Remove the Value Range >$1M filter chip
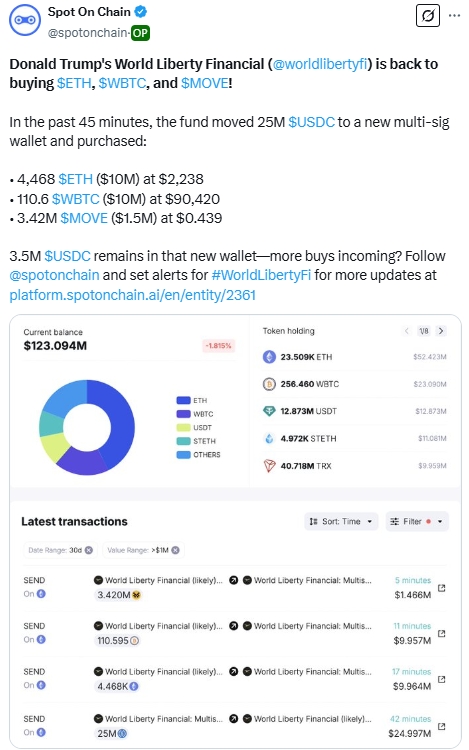469x750 pixels. pyautogui.click(x=175, y=550)
